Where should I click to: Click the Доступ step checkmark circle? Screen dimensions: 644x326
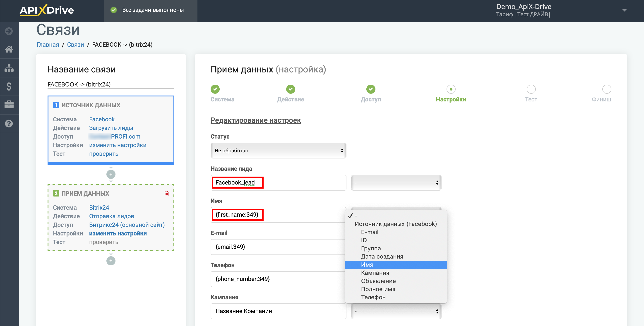click(371, 89)
